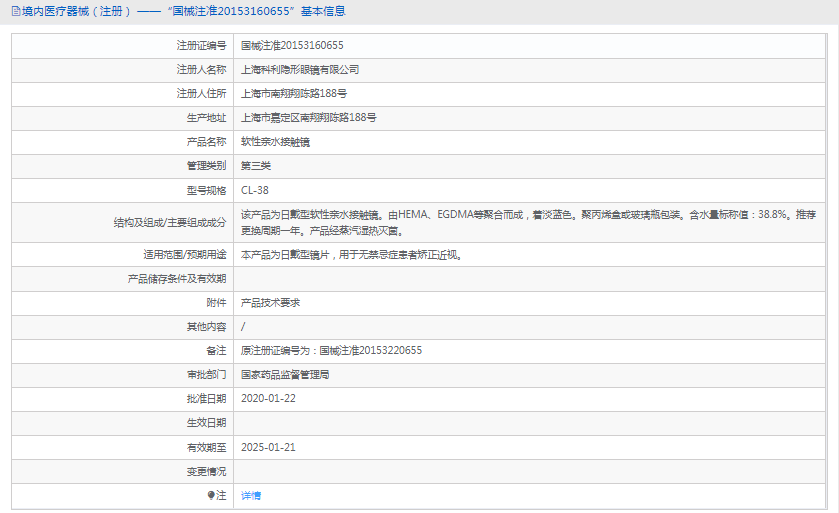Click the bulb icon beside 注 label
Viewport: 839px width, 513px height.
pyautogui.click(x=211, y=495)
